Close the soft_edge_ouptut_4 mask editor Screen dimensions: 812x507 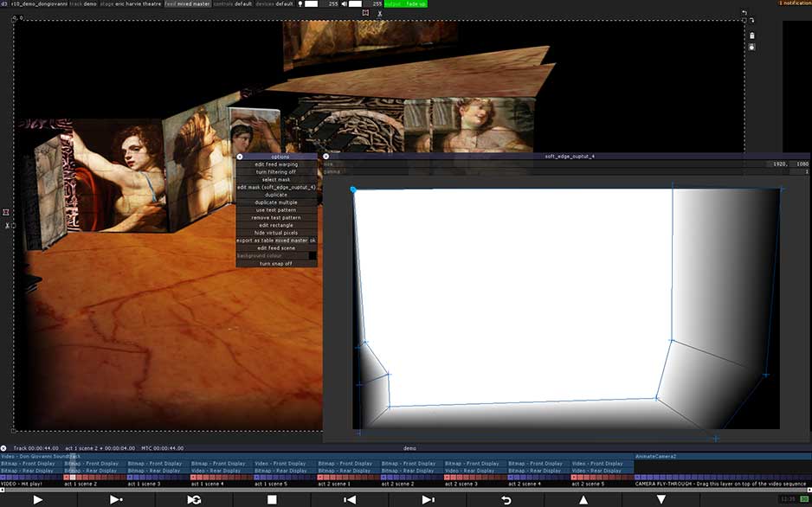pyautogui.click(x=326, y=157)
